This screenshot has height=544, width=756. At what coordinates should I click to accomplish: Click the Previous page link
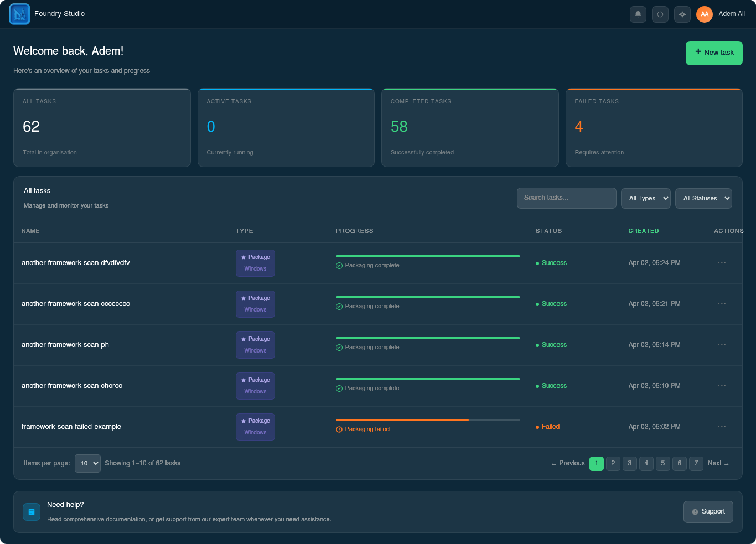tap(568, 464)
